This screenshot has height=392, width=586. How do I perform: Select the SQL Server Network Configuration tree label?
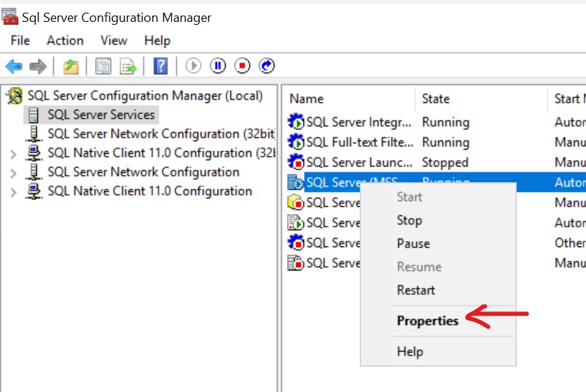coord(143,172)
